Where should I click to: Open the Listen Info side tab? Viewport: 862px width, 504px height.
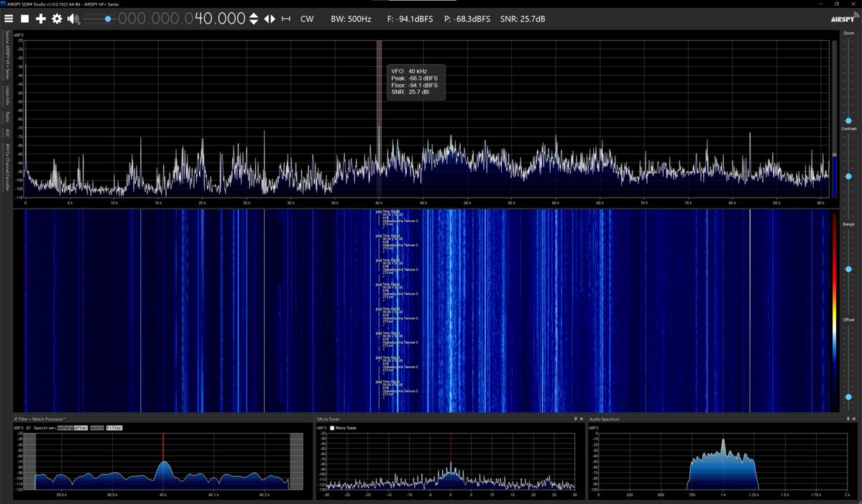7,95
